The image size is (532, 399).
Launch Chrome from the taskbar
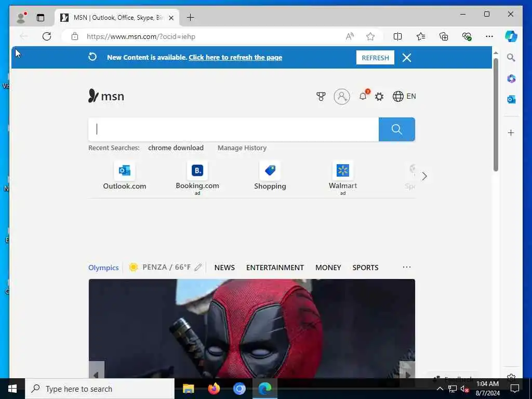[239, 389]
